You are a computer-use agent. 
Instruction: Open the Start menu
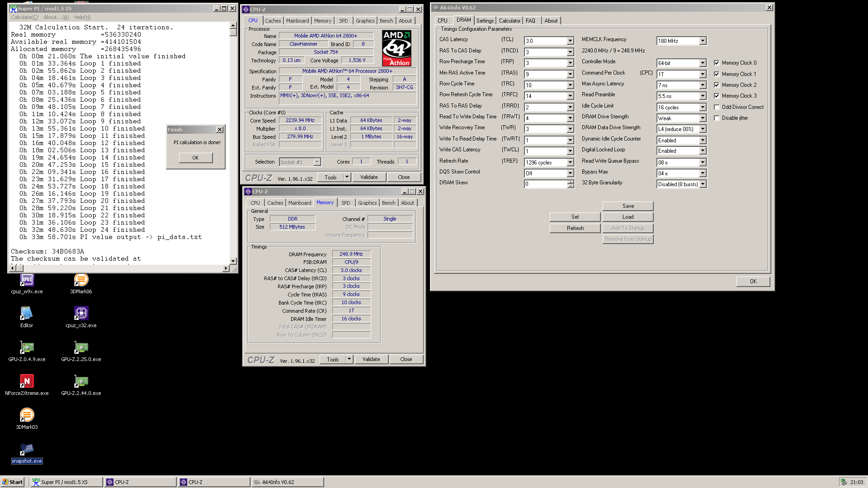coord(12,482)
